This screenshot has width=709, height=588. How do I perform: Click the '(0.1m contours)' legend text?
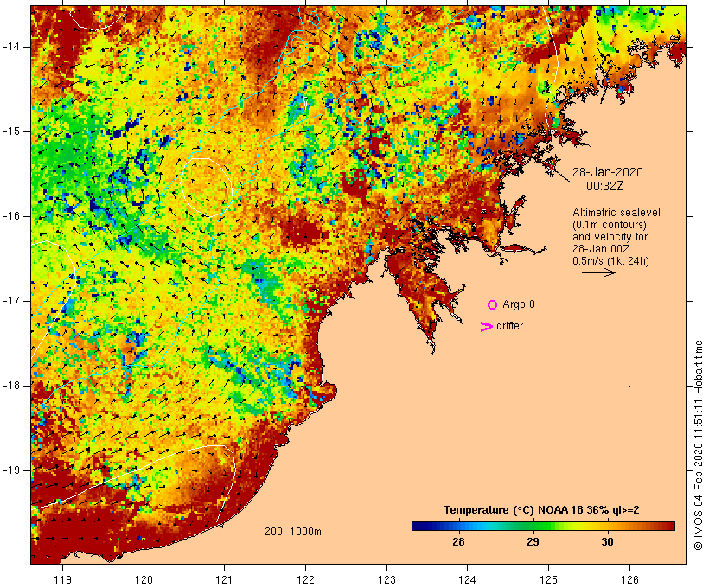[610, 225]
